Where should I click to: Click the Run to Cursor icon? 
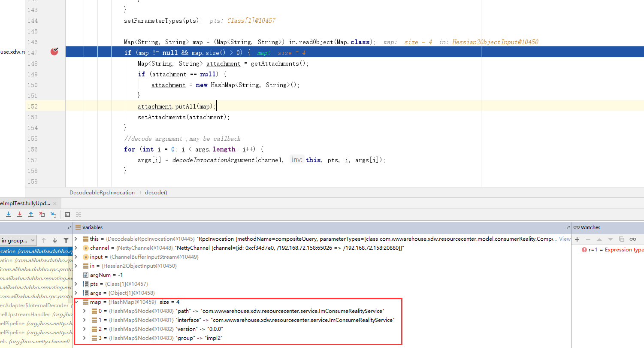click(x=53, y=214)
